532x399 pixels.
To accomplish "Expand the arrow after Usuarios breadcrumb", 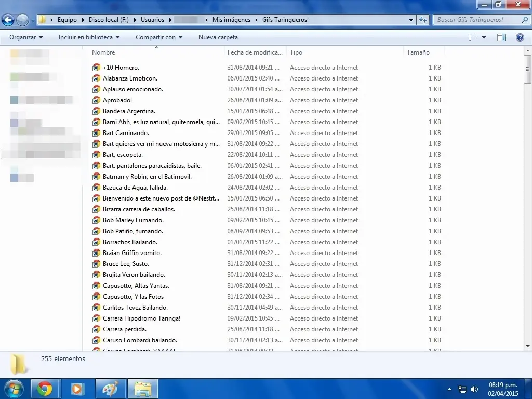I will (x=170, y=20).
